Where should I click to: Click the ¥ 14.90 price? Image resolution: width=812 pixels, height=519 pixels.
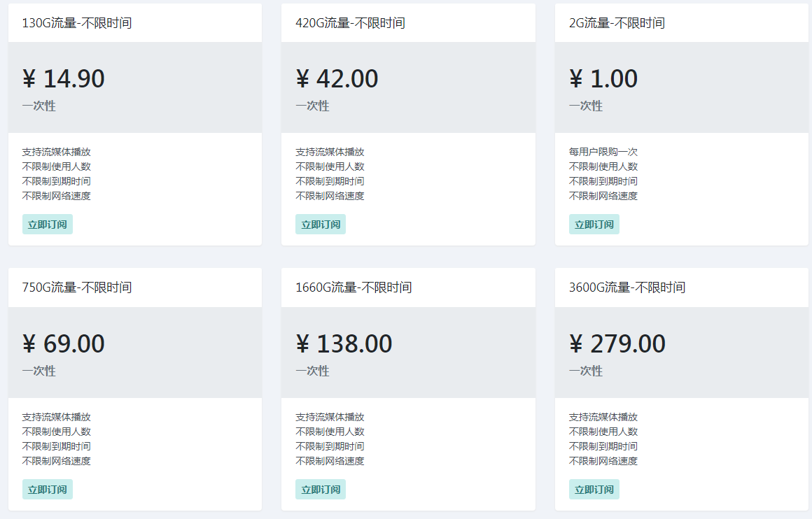click(x=64, y=79)
